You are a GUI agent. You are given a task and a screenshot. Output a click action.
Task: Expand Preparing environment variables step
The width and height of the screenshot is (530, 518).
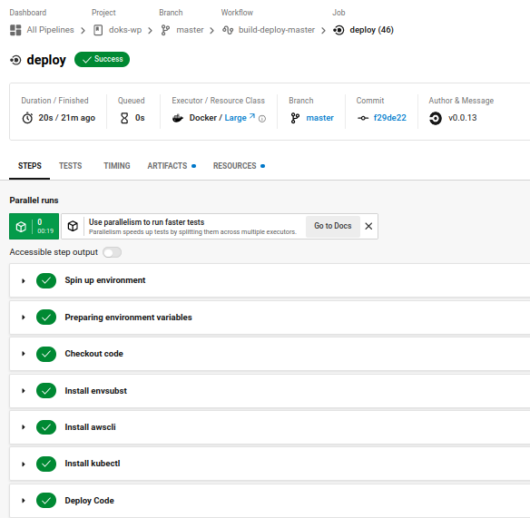(23, 317)
